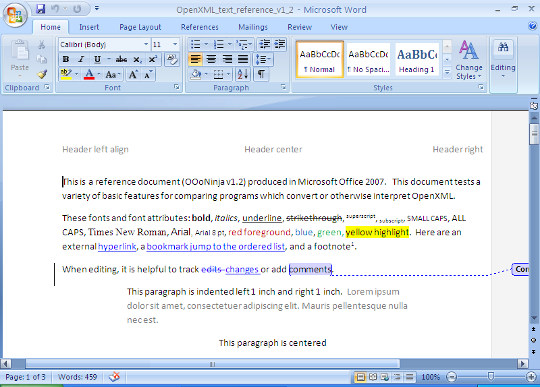Viewport: 540px width, 387px height.
Task: Toggle Italic formatting
Action: 81,59
